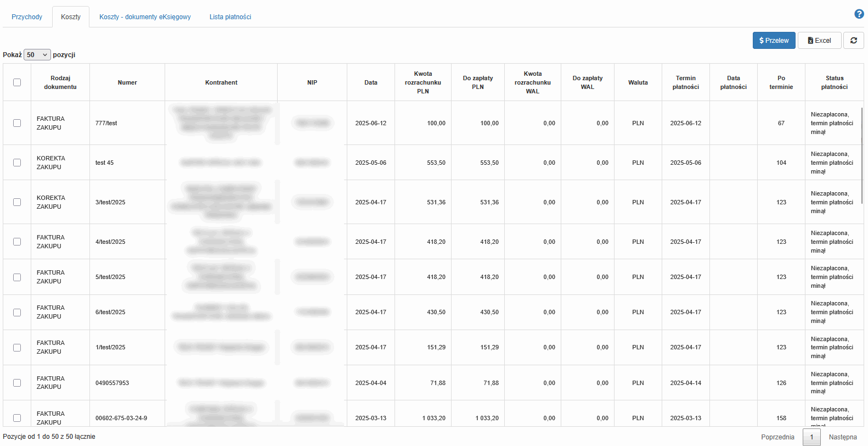Image resolution: width=868 pixels, height=446 pixels.
Task: Export the list with the Excel button
Action: click(819, 41)
